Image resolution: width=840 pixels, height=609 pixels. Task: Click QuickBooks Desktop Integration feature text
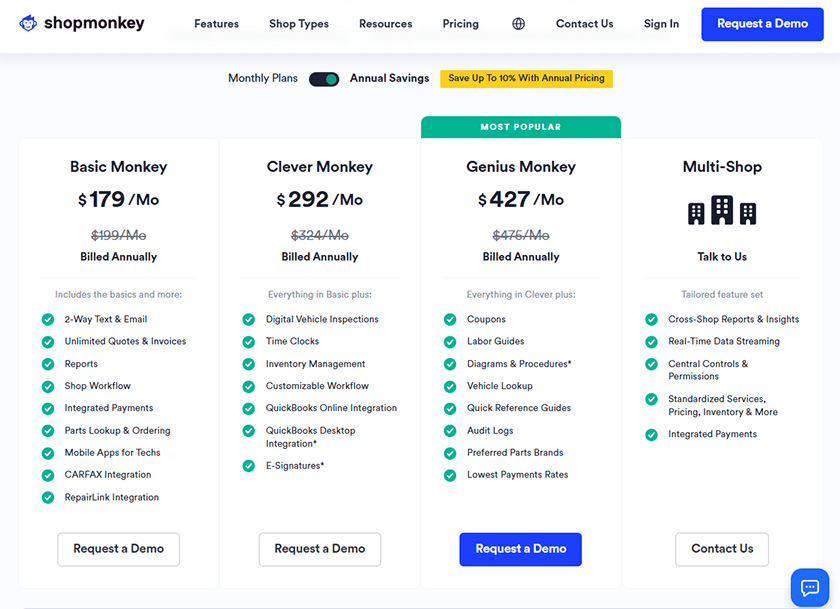click(311, 437)
